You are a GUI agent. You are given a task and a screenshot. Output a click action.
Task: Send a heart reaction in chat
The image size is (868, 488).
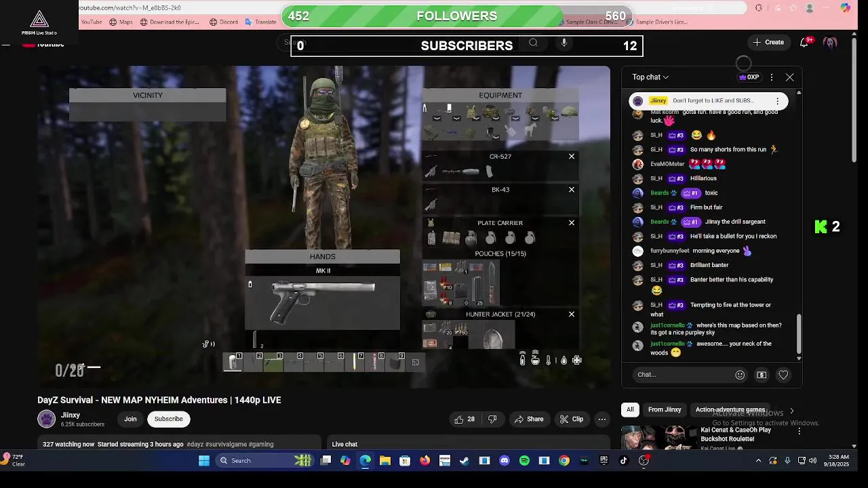783,375
